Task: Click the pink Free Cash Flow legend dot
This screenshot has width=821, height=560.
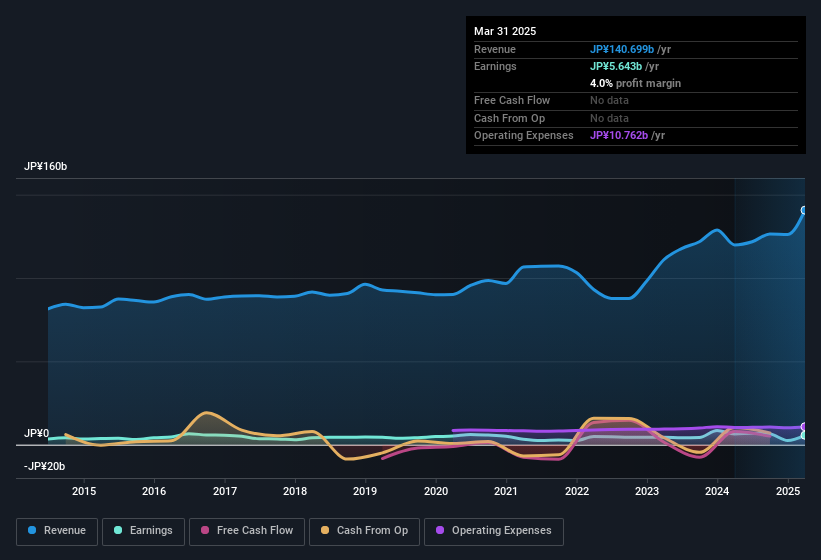Action: point(205,530)
